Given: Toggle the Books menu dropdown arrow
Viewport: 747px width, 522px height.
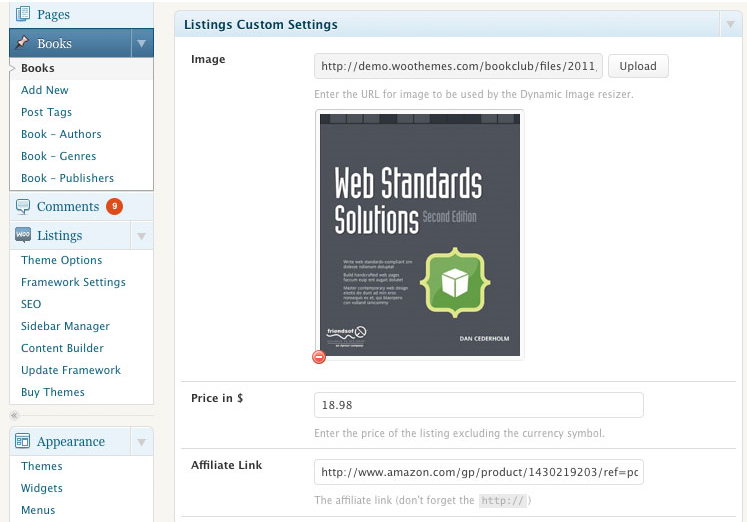Looking at the screenshot, I should 141,43.
